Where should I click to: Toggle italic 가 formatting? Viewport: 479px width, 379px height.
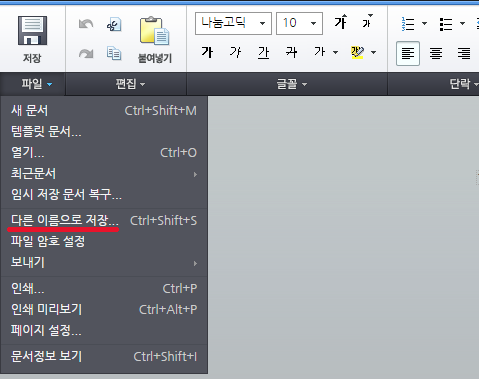(x=235, y=52)
